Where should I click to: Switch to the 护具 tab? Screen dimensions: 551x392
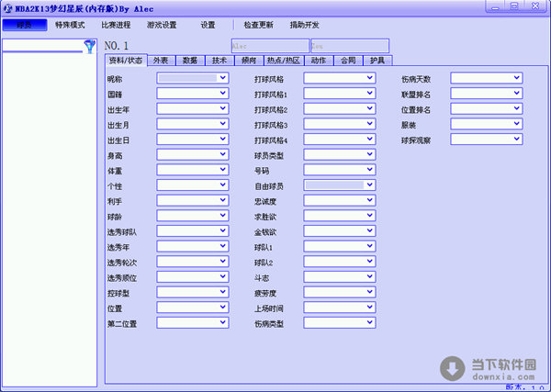coord(377,61)
